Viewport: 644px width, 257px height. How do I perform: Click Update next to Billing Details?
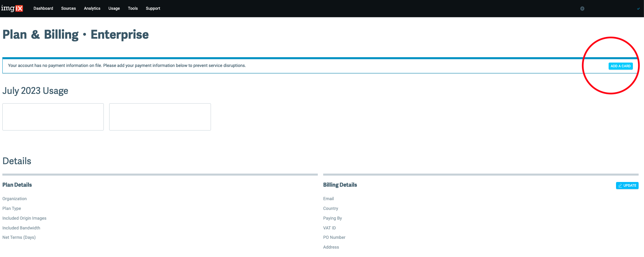tap(627, 186)
